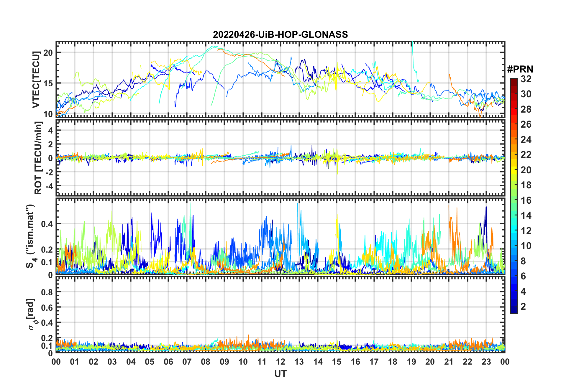Image resolution: width=561 pixels, height=392 pixels.
Task: Click the 20 tick label on the VTEC axis
Action: click(x=48, y=53)
